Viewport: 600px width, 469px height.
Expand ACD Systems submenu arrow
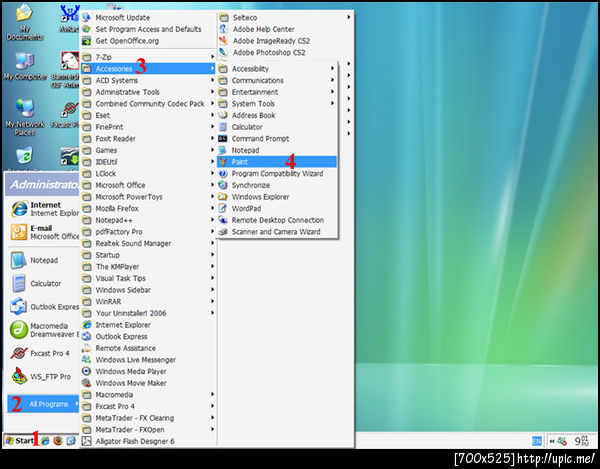[212, 80]
